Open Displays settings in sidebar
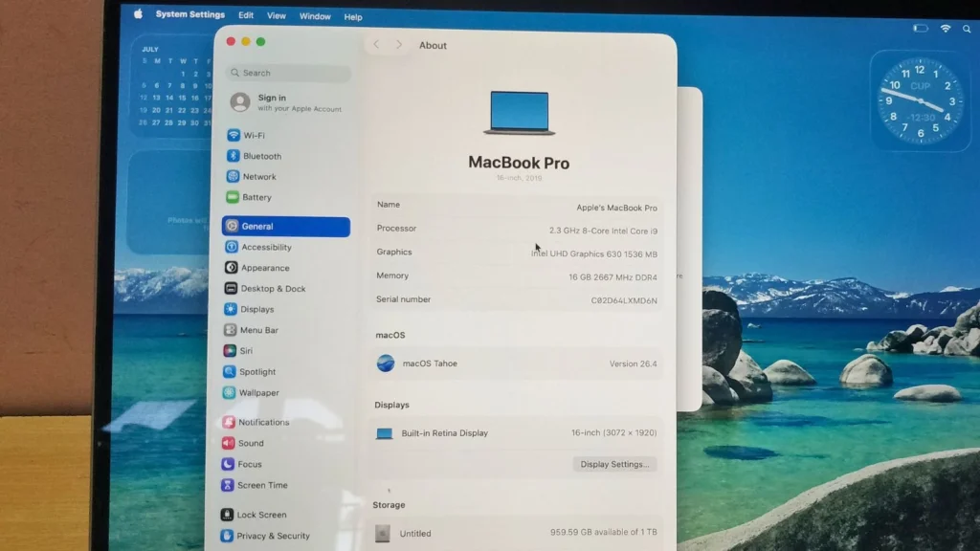This screenshot has width=980, height=551. pyautogui.click(x=250, y=309)
